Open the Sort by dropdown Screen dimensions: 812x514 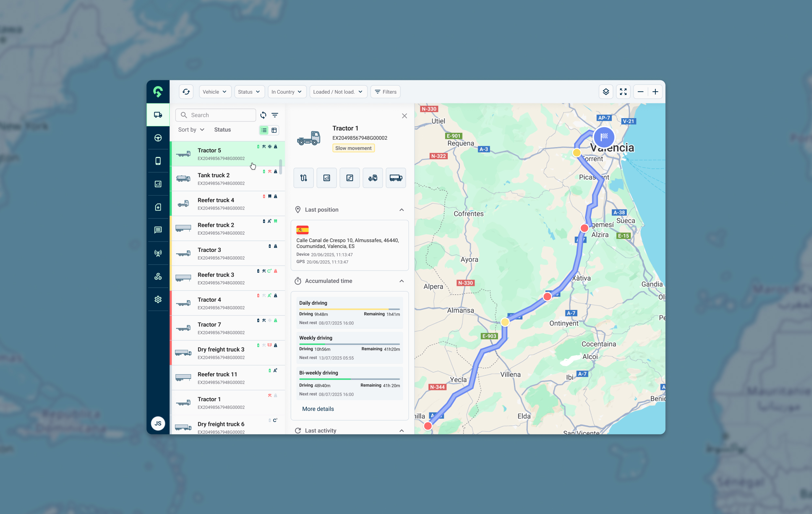[x=191, y=130]
